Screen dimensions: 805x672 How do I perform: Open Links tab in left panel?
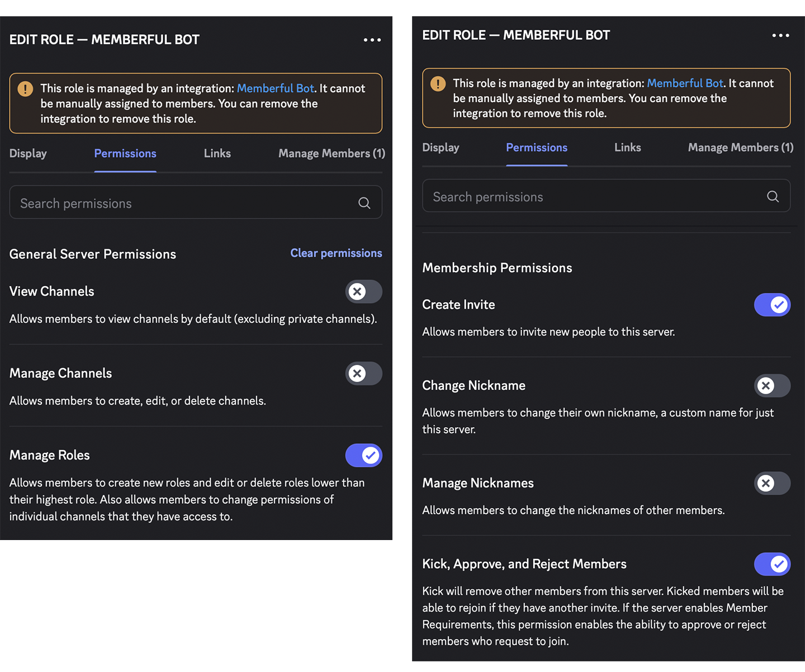[217, 153]
